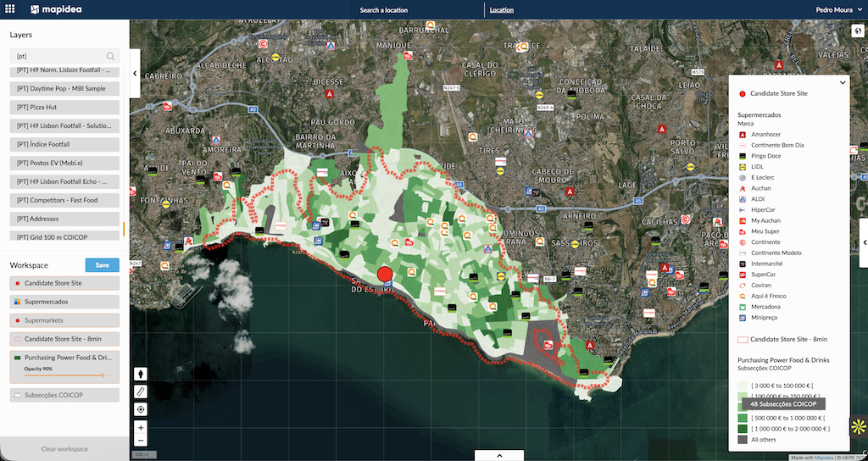The height and width of the screenshot is (461, 868).
Task: Select the Location tab
Action: pos(502,10)
